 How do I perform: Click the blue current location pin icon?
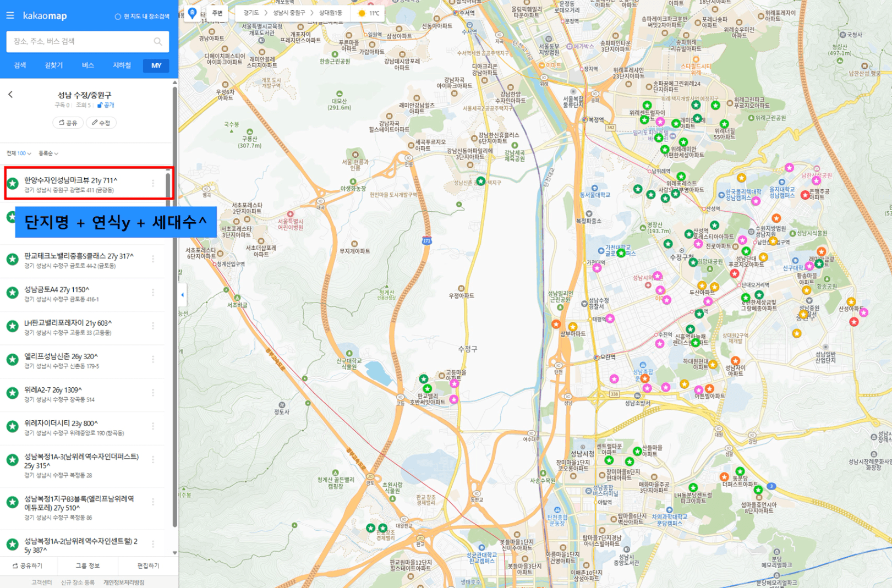(192, 13)
